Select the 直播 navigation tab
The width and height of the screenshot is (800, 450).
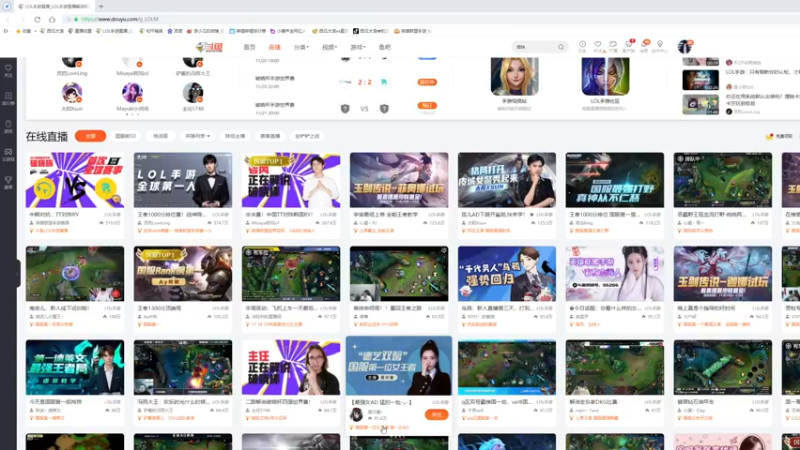[x=274, y=47]
